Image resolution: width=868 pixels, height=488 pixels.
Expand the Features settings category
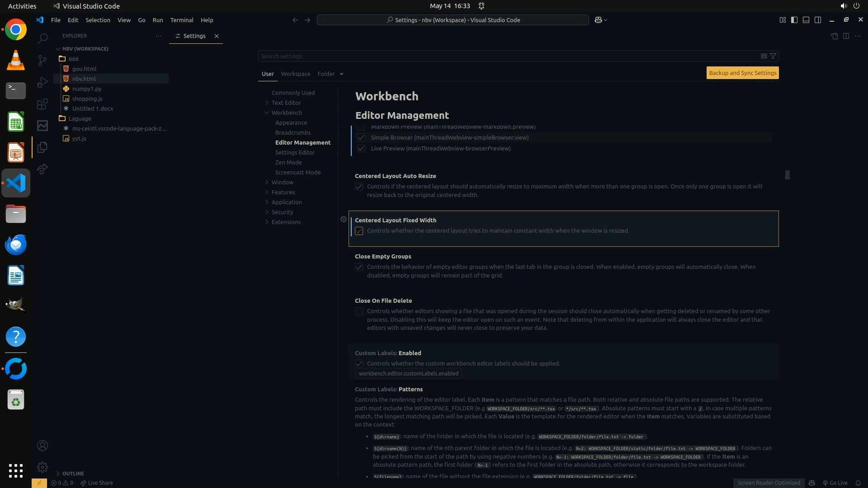283,192
